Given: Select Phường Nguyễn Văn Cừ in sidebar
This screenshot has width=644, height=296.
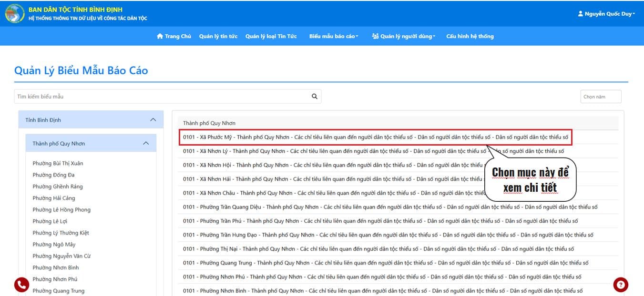Looking at the screenshot, I should click(x=61, y=256).
